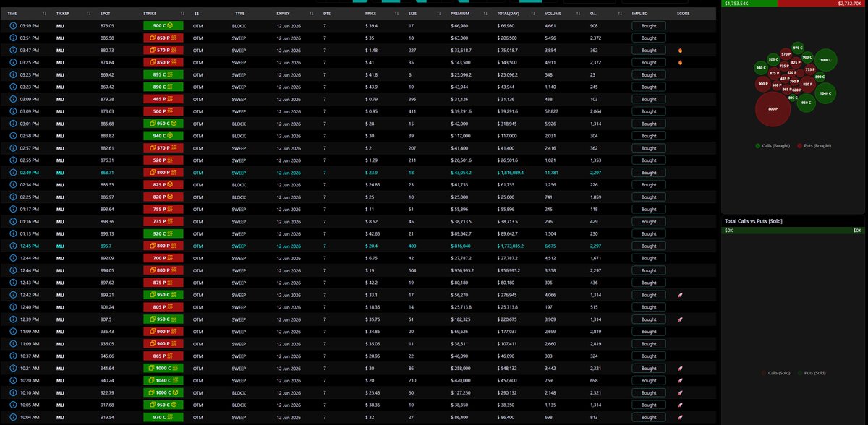The width and height of the screenshot is (868, 425).
Task: Click green calls total bar $1,753.54K
Action: pos(751,4)
